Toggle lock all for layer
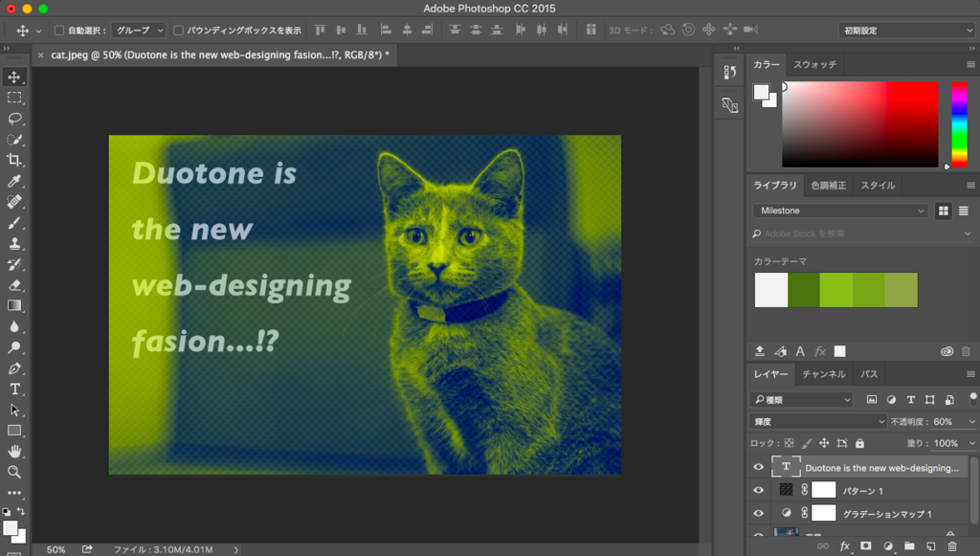Viewport: 980px width, 556px height. coord(860,443)
